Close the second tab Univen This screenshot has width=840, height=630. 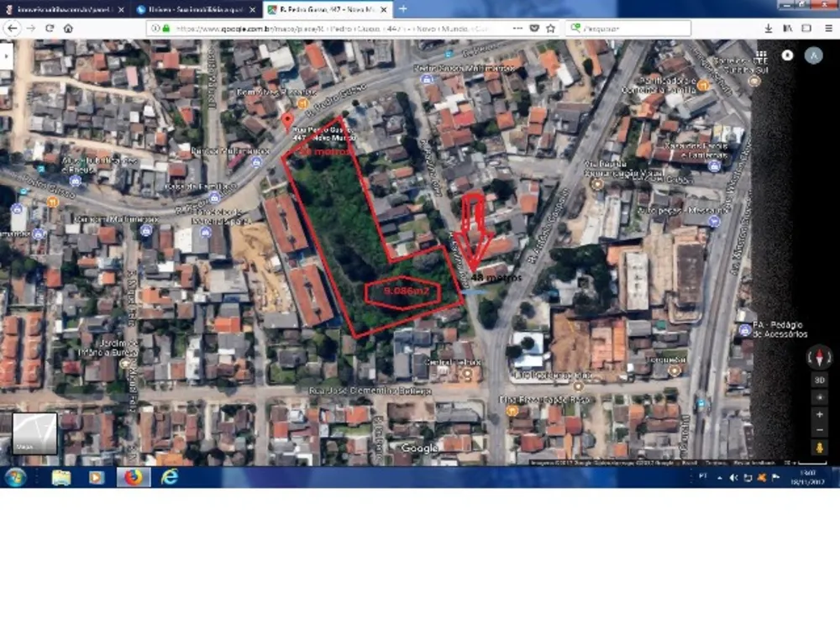point(252,9)
